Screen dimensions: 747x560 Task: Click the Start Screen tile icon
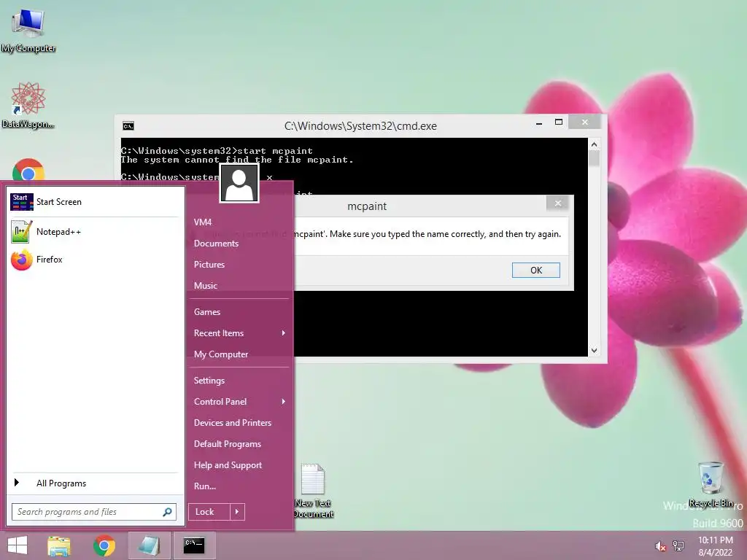point(21,202)
